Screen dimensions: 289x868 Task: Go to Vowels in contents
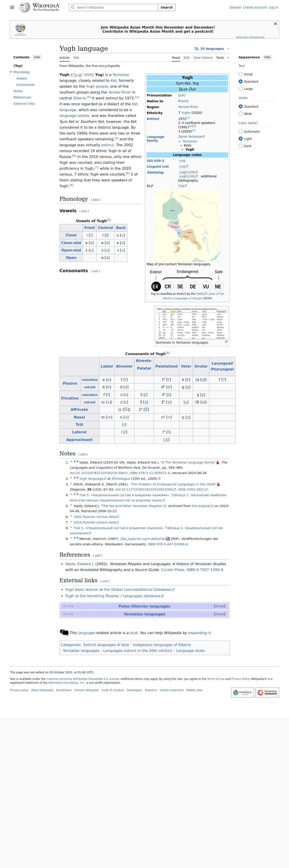(x=22, y=78)
